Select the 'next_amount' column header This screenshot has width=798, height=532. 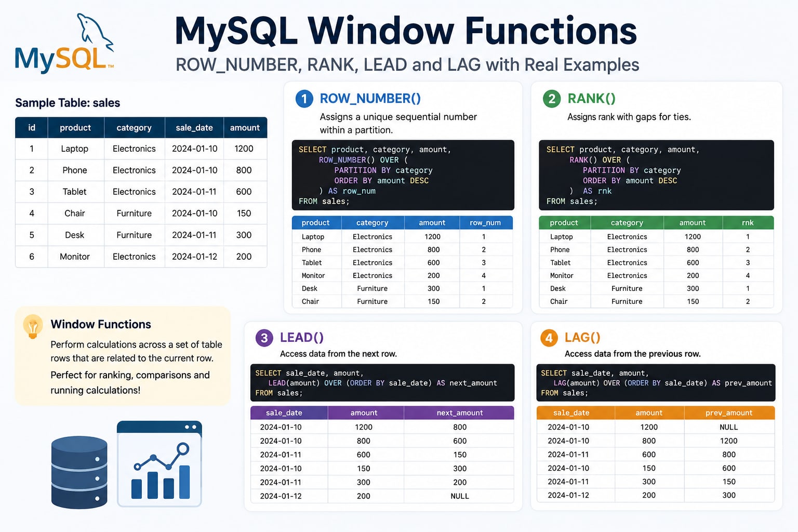point(460,413)
